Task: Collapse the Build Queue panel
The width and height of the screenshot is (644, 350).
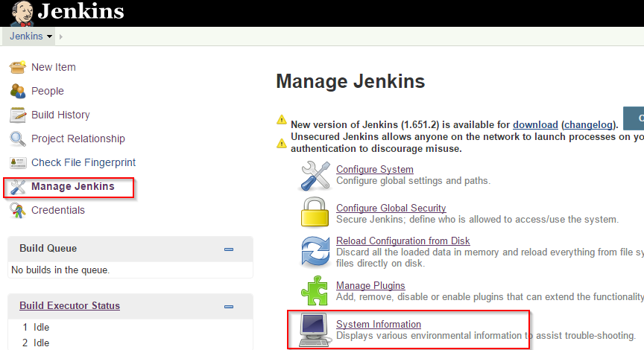Action: click(229, 249)
